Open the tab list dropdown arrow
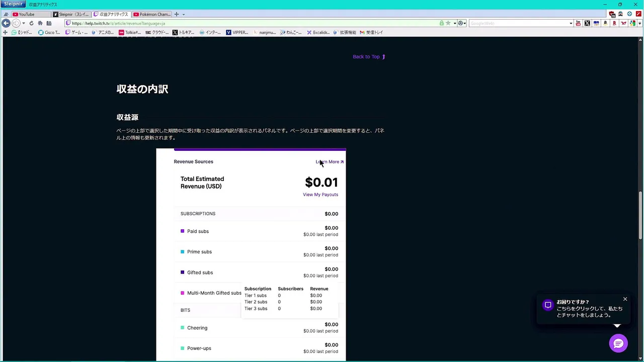Viewport: 644px width, 362px height. click(184, 14)
